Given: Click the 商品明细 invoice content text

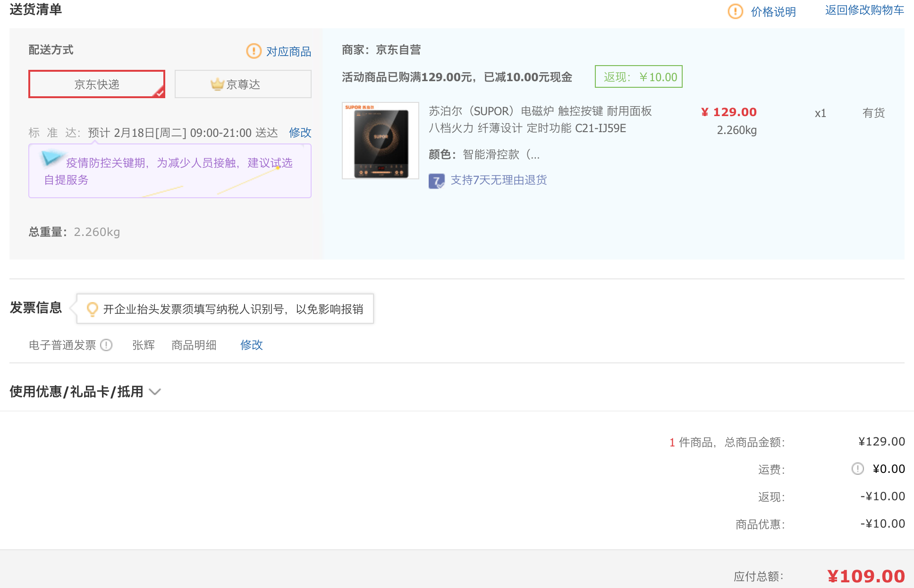Looking at the screenshot, I should [194, 345].
